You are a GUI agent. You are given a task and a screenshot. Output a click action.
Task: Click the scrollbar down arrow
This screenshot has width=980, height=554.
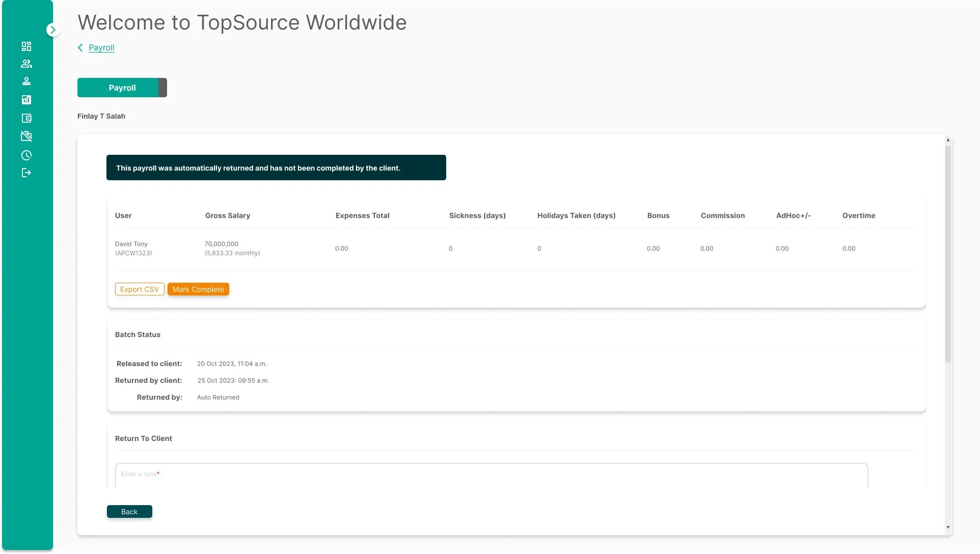pos(947,528)
